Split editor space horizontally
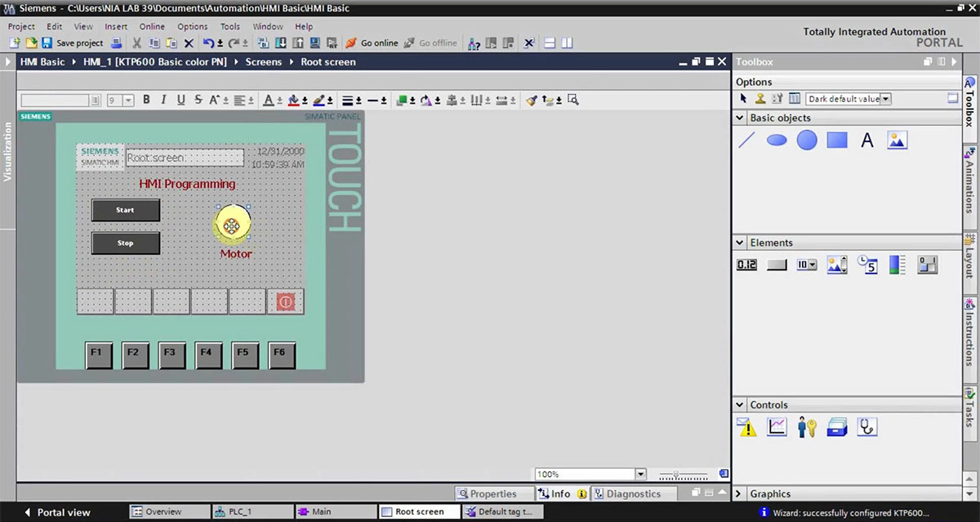This screenshot has width=980, height=522. [x=550, y=42]
